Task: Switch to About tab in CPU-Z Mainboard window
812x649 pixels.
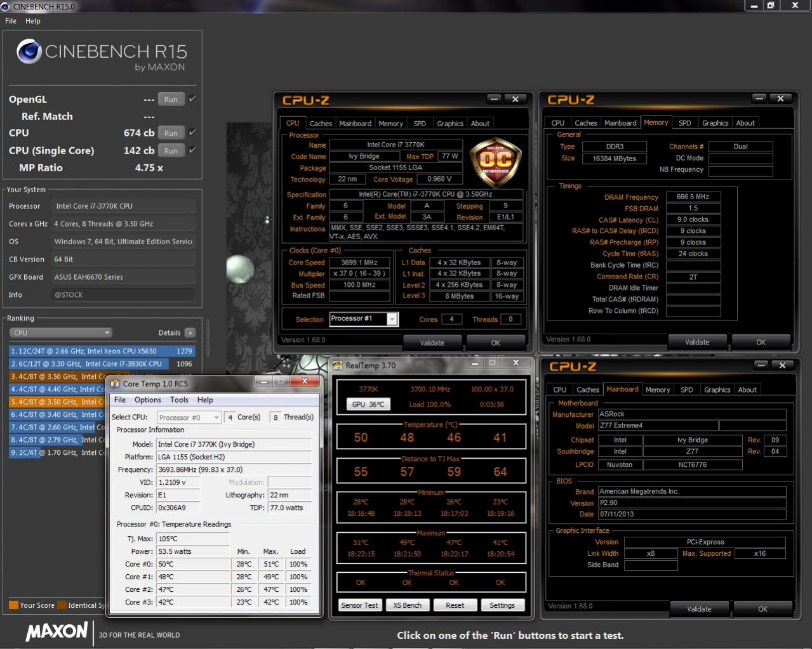Action: [747, 390]
